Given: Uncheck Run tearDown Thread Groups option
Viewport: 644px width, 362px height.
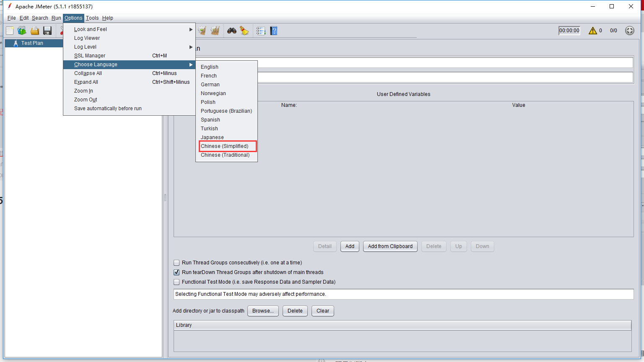Looking at the screenshot, I should (x=177, y=272).
